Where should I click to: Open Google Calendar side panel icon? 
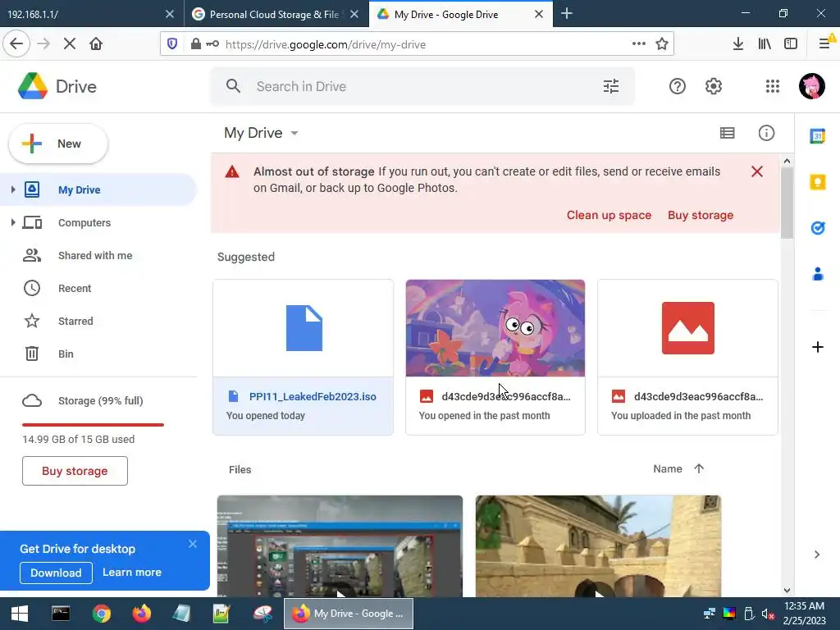click(x=818, y=136)
